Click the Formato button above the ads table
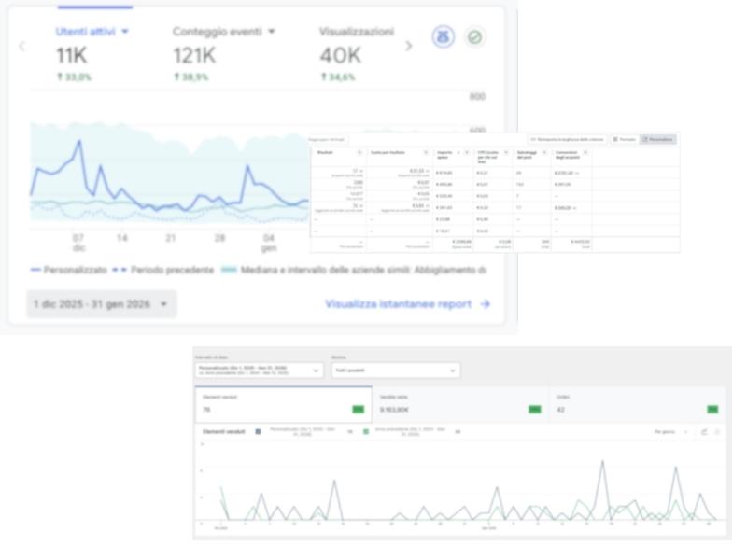The image size is (747, 560). point(624,139)
